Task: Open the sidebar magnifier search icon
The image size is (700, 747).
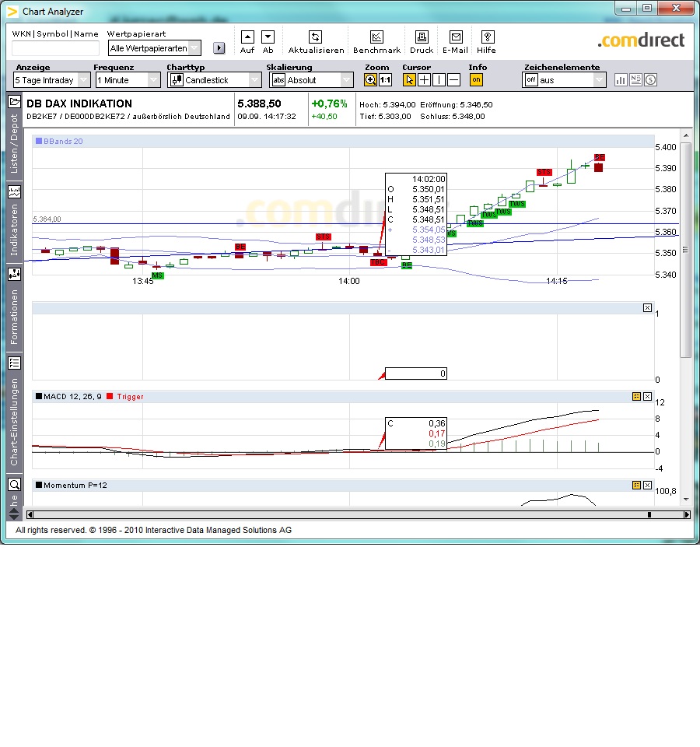Action: pos(14,485)
